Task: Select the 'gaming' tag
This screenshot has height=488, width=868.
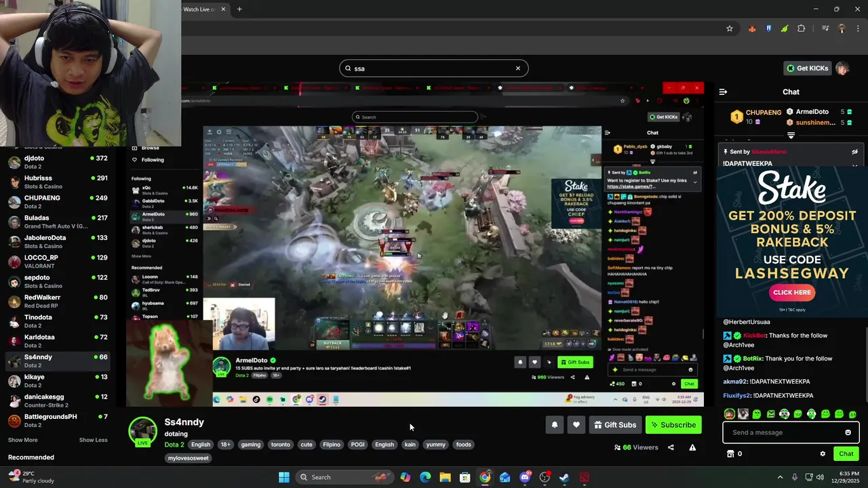Action: 250,445
